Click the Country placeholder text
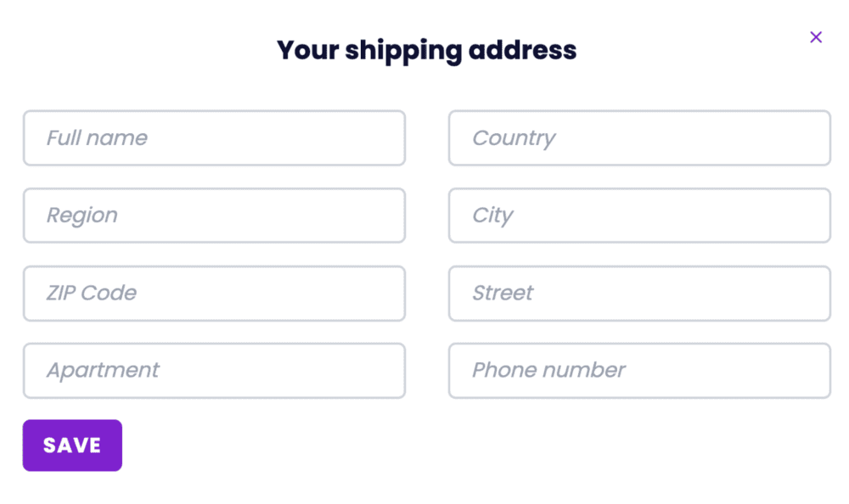849x504 pixels. pos(514,138)
